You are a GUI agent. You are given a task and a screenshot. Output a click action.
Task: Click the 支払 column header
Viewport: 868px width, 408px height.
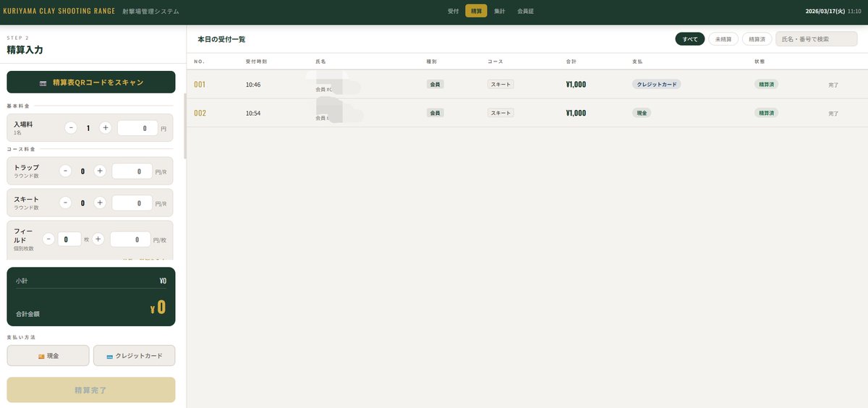pos(638,61)
